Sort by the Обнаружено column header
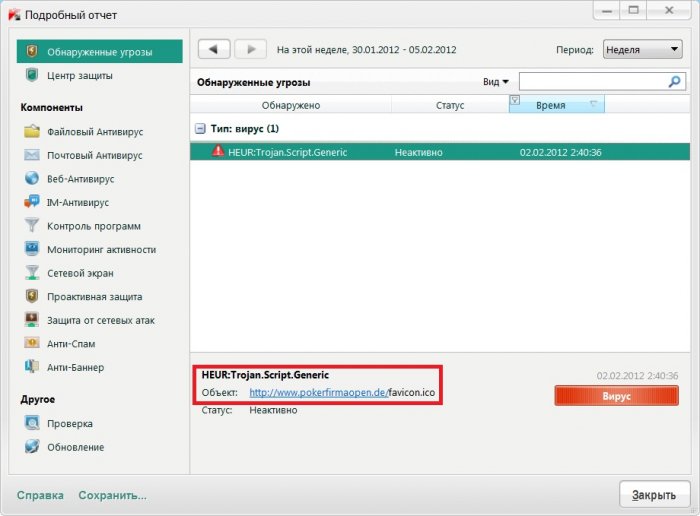 pos(291,105)
